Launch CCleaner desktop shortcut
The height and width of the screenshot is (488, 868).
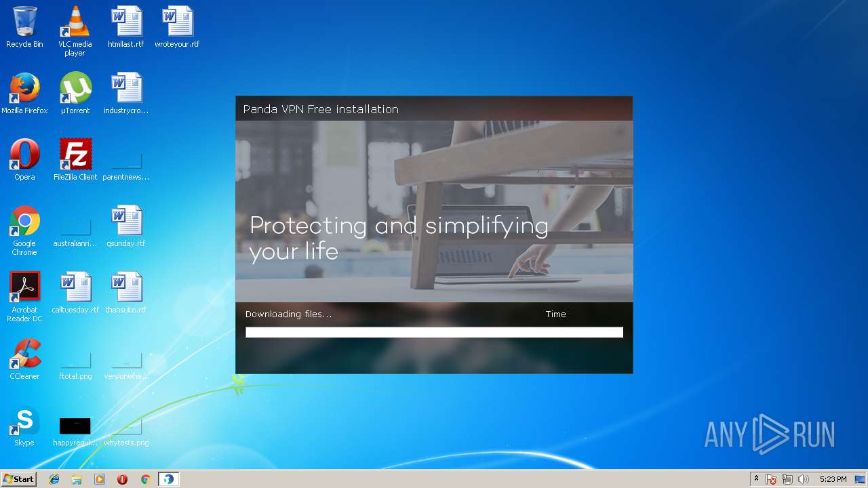coord(24,359)
